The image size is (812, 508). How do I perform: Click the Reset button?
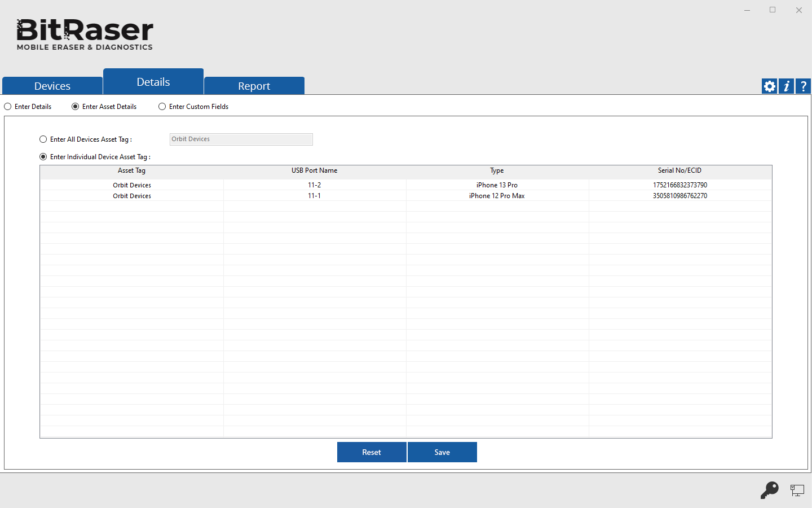click(372, 452)
